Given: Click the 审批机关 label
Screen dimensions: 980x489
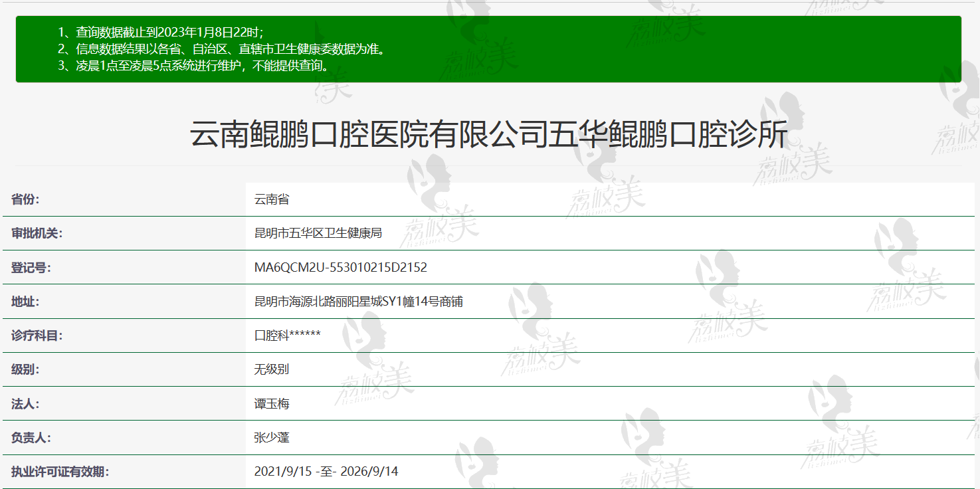Looking at the screenshot, I should coord(37,233).
